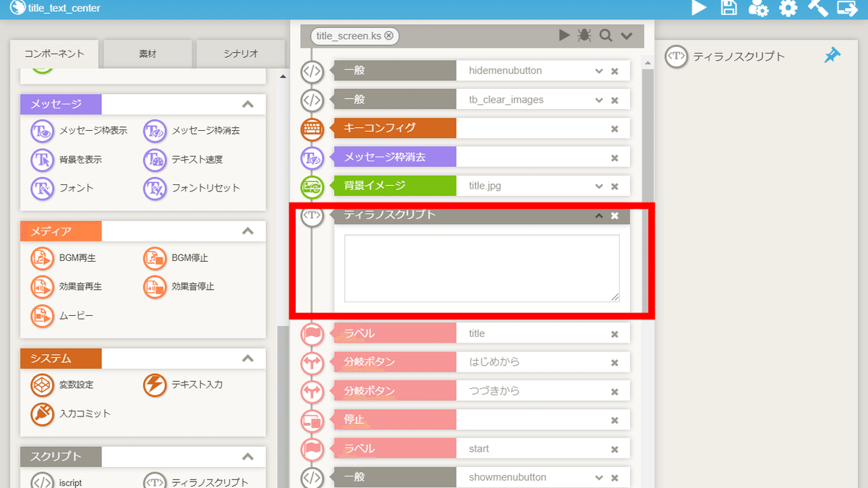Open the search magnifier in scenario header
The height and width of the screenshot is (488, 868).
click(x=606, y=35)
